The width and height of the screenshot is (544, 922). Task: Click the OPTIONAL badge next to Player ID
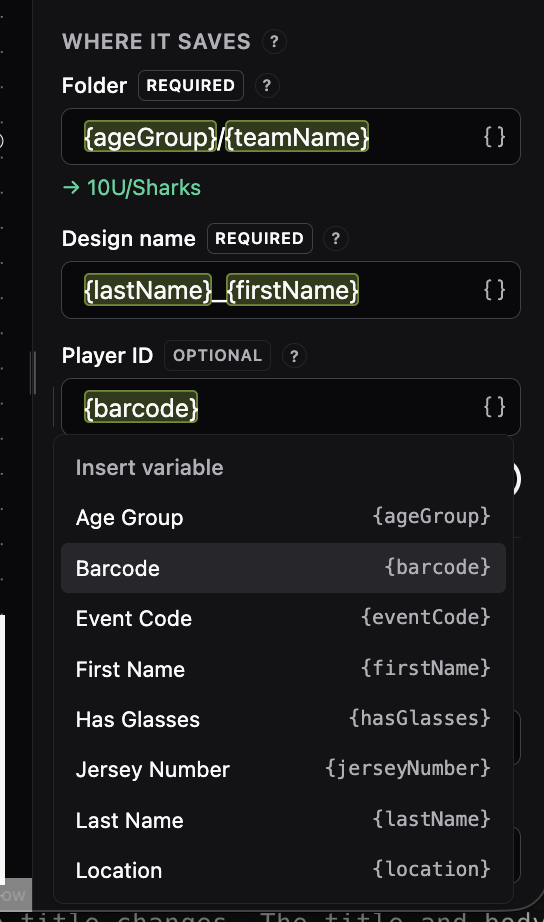pyautogui.click(x=217, y=355)
